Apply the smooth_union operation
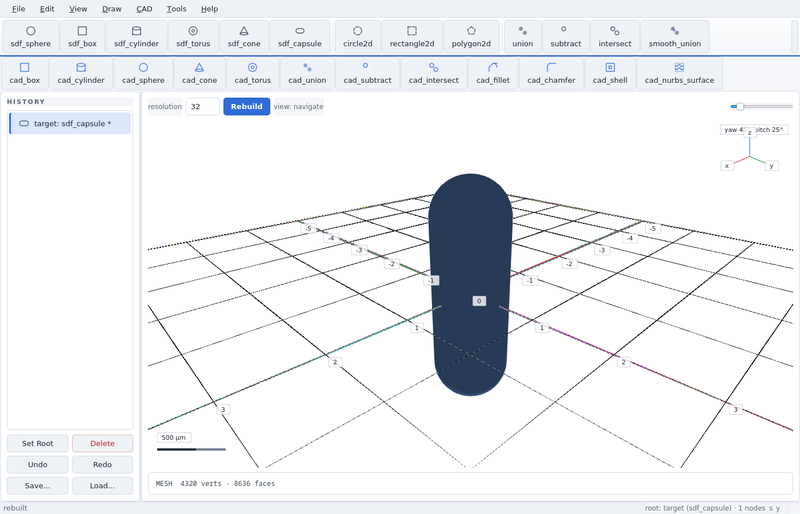800x514 pixels. click(674, 37)
